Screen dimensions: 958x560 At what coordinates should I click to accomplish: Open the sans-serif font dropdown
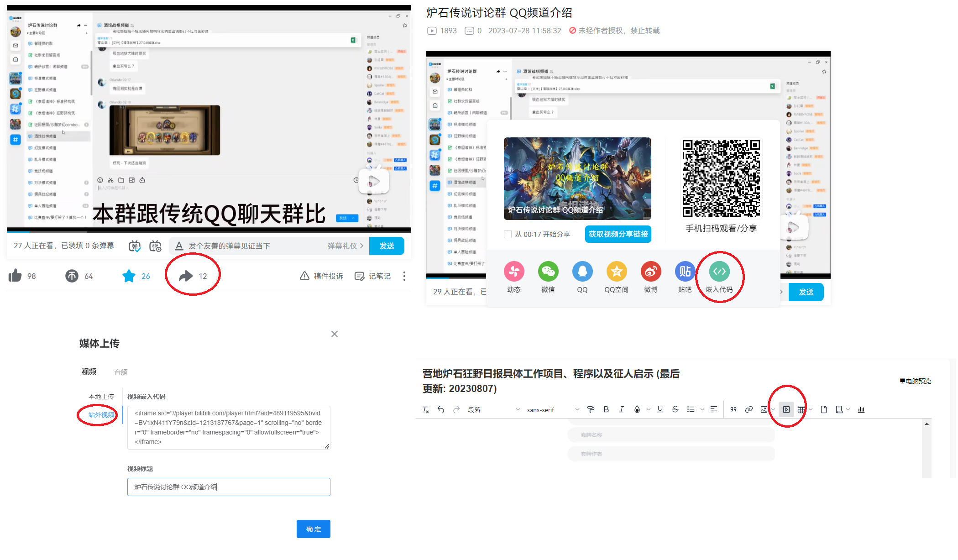pyautogui.click(x=553, y=410)
